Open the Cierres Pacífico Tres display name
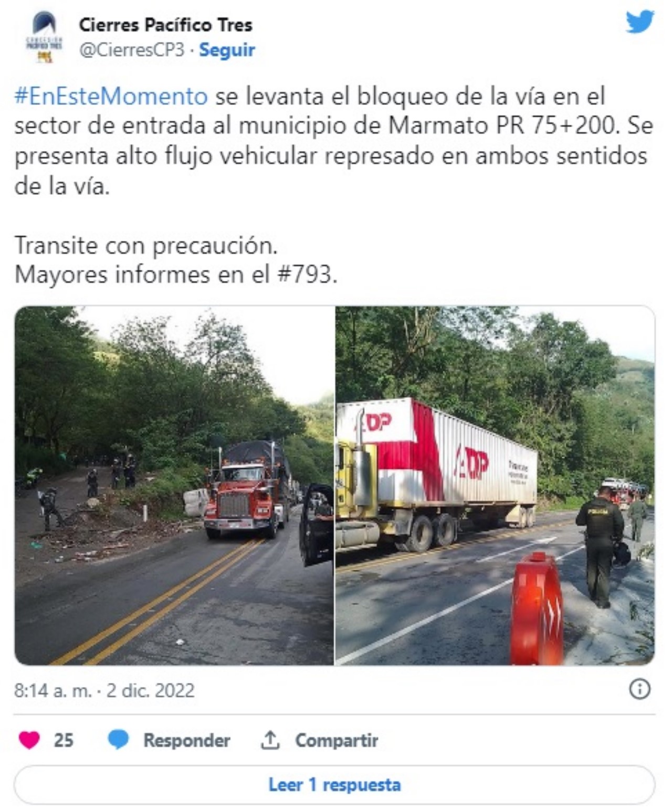Viewport: 672px width, 810px height. coord(165,25)
